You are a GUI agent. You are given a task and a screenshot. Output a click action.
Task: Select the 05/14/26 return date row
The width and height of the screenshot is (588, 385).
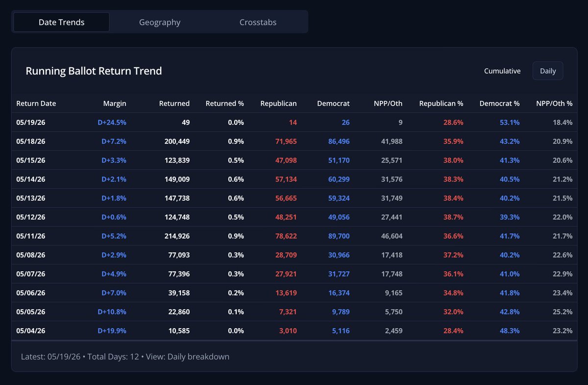click(294, 179)
